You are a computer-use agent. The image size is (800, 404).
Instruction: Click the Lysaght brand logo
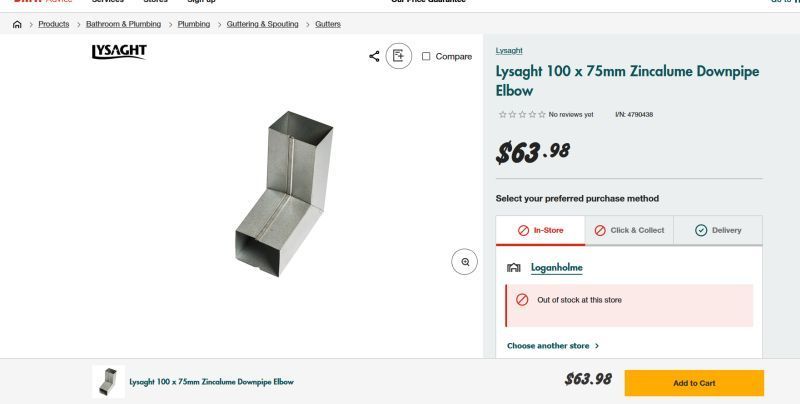[x=118, y=51]
